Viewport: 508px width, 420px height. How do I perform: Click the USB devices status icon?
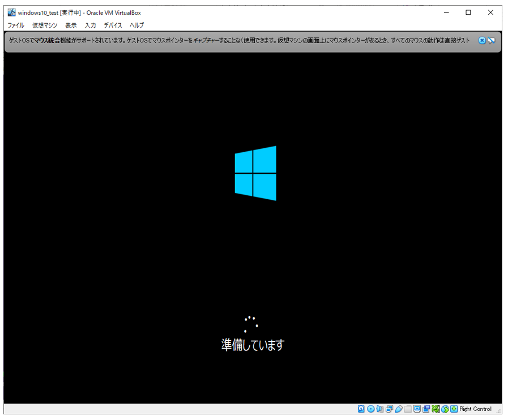pyautogui.click(x=399, y=409)
